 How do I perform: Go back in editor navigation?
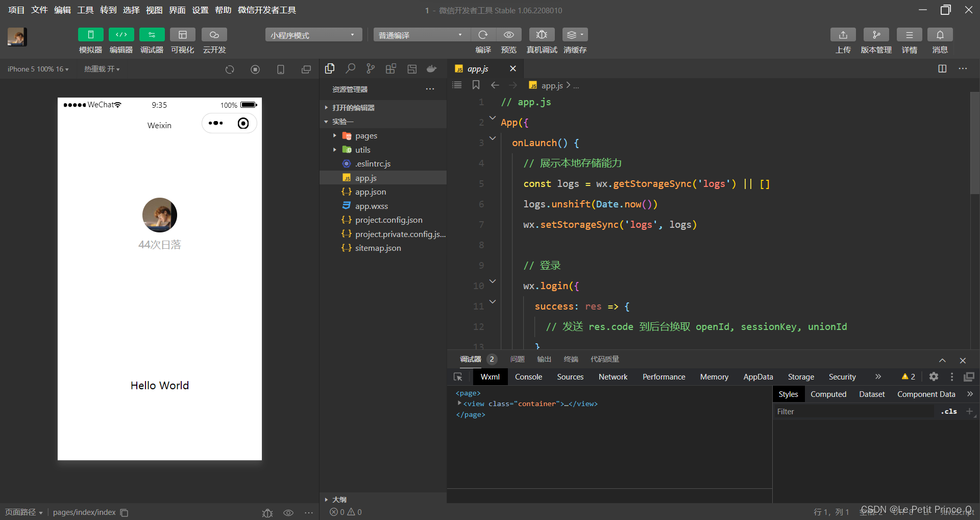pyautogui.click(x=495, y=85)
